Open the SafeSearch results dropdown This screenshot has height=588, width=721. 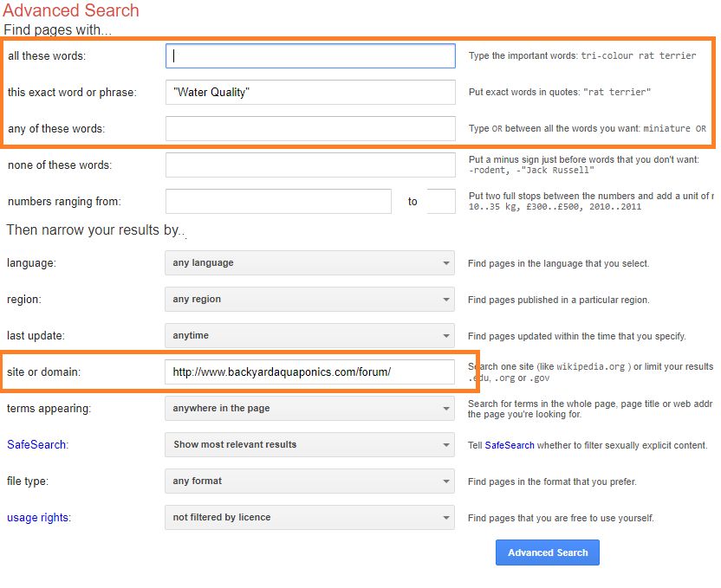[309, 444]
